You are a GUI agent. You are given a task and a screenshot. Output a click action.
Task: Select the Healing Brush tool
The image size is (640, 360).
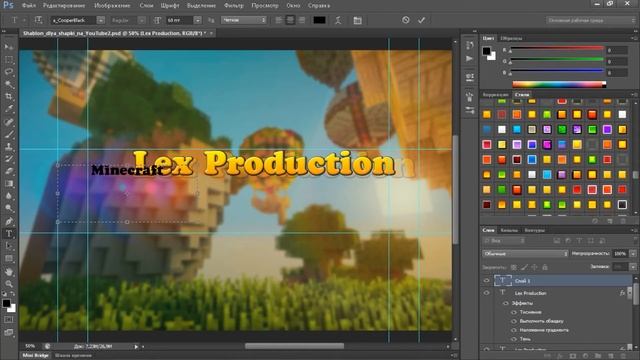tap(9, 122)
